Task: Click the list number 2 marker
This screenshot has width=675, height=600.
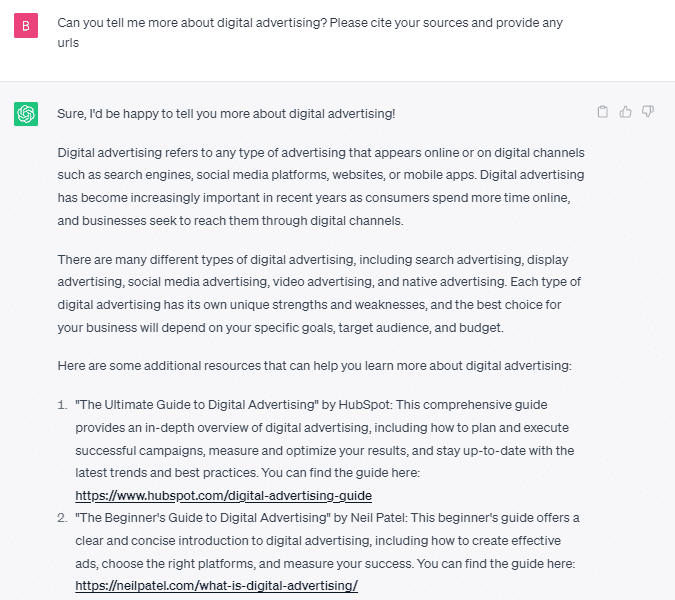Action: (x=62, y=517)
